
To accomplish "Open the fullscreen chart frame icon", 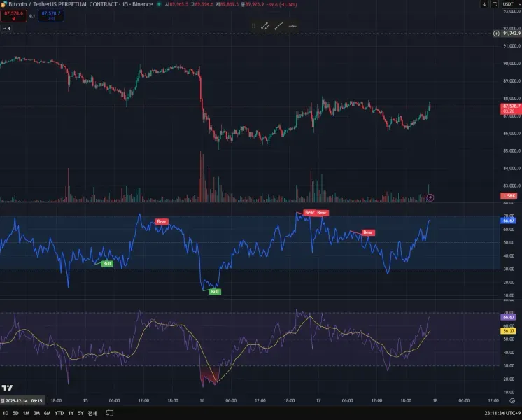I will coord(495,4).
